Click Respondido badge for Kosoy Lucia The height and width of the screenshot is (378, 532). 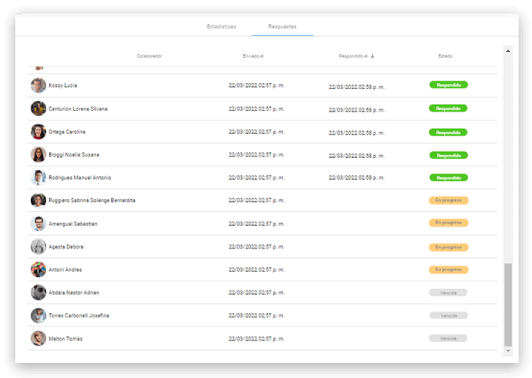click(x=449, y=85)
